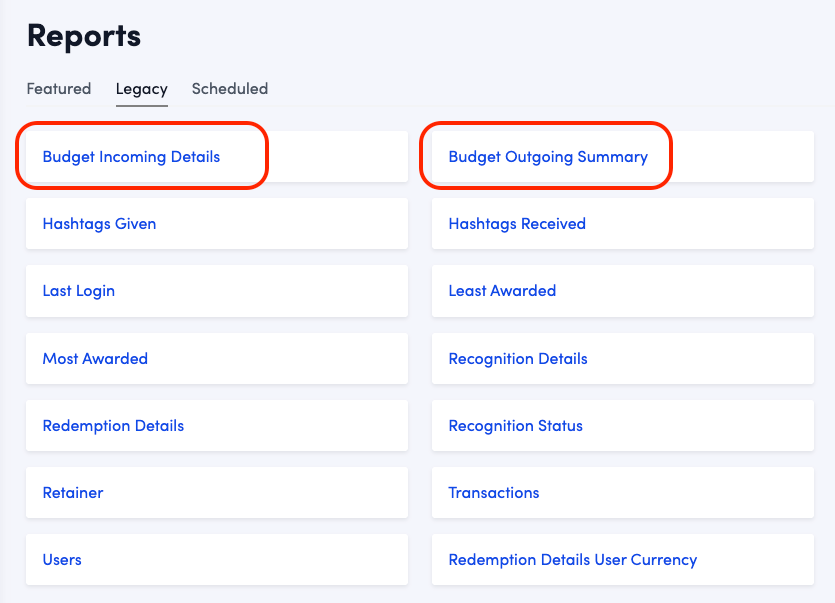View the Users report
Screen dimensions: 835x603
coord(62,560)
